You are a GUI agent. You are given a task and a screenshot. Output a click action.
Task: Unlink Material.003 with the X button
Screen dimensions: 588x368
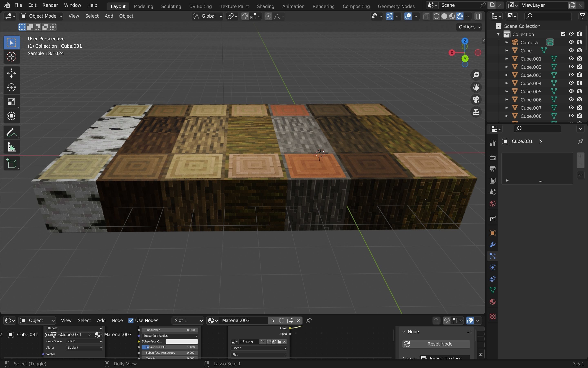pyautogui.click(x=298, y=320)
